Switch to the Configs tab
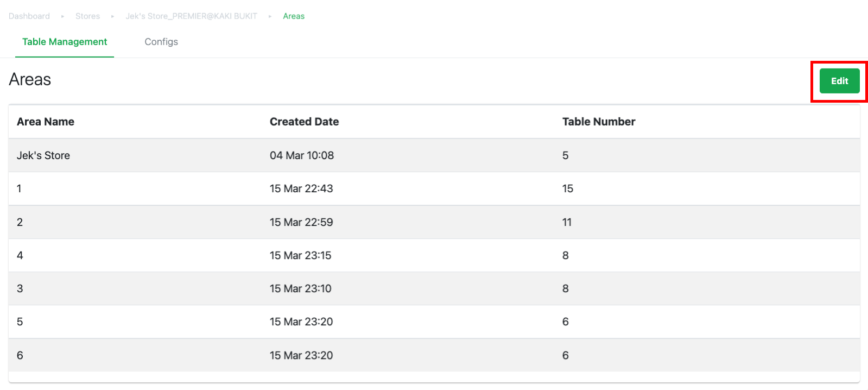The width and height of the screenshot is (868, 390). tap(161, 42)
